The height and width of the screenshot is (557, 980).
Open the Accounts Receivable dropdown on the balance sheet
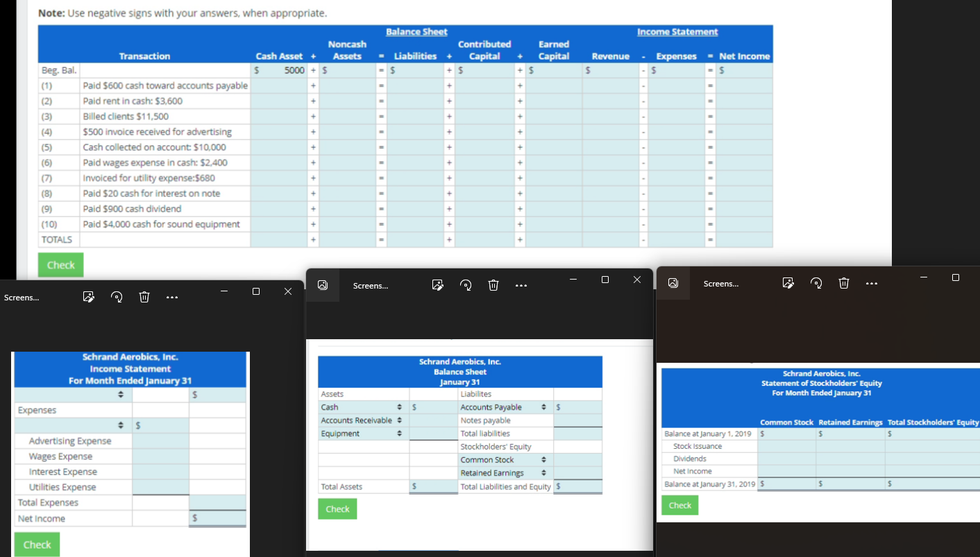click(364, 420)
